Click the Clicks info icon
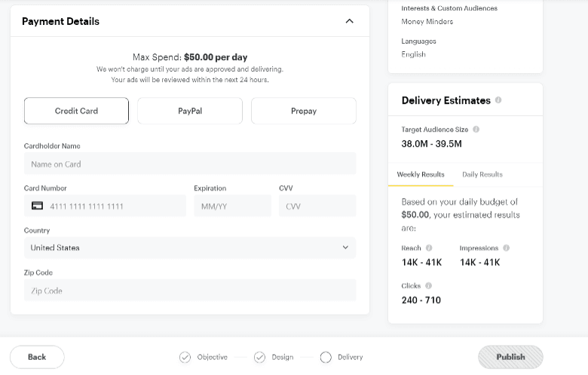This screenshot has width=588, height=375. point(428,286)
